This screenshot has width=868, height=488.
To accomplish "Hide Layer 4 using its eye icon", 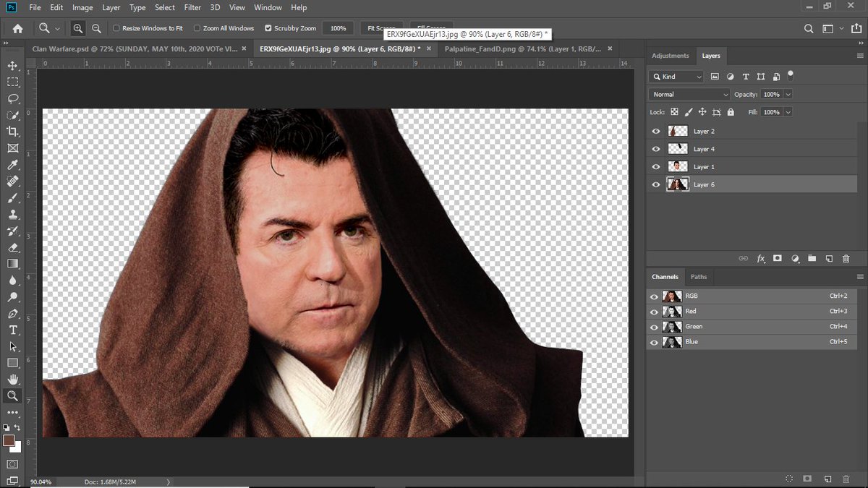I will 656,149.
